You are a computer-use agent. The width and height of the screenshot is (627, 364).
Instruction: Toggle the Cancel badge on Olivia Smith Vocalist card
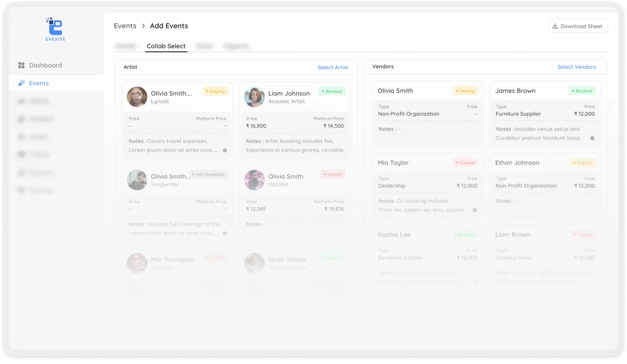pyautogui.click(x=333, y=174)
